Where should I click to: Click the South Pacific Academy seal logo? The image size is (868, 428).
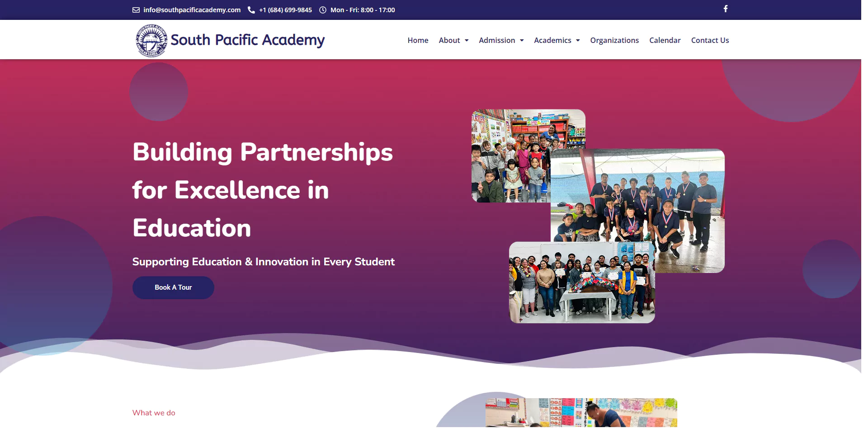pyautogui.click(x=151, y=41)
